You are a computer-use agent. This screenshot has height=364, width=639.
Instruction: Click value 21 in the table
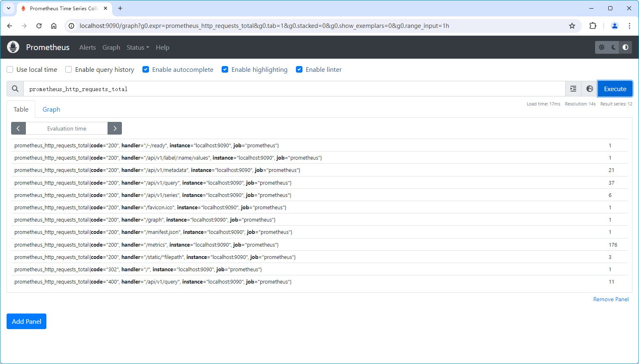pos(612,170)
